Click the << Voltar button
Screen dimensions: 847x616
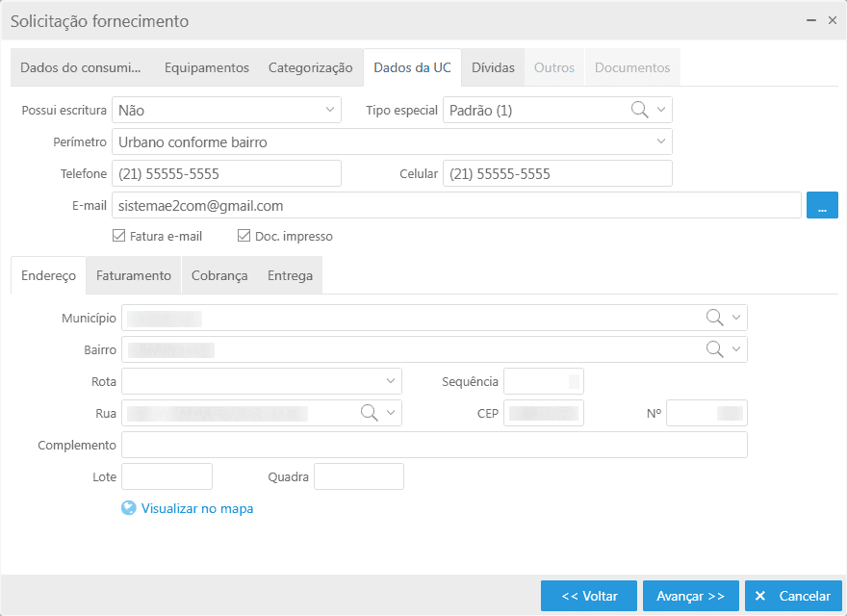pos(589,596)
